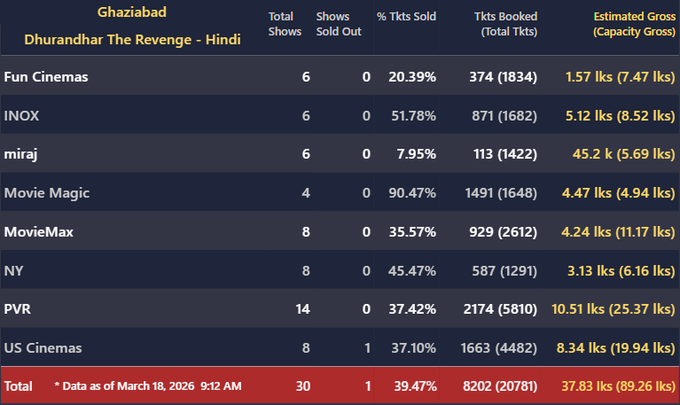Select the Movie Magic row name
680x405 pixels.
pyautogui.click(x=47, y=193)
